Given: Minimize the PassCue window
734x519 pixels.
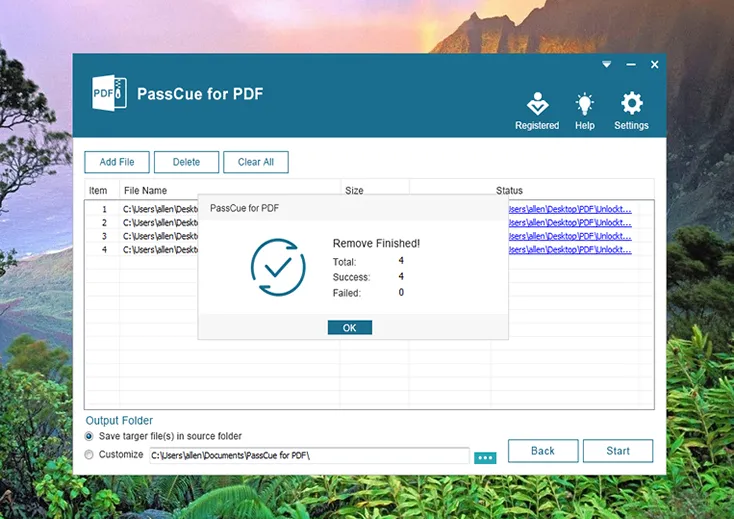Looking at the screenshot, I should 631,65.
